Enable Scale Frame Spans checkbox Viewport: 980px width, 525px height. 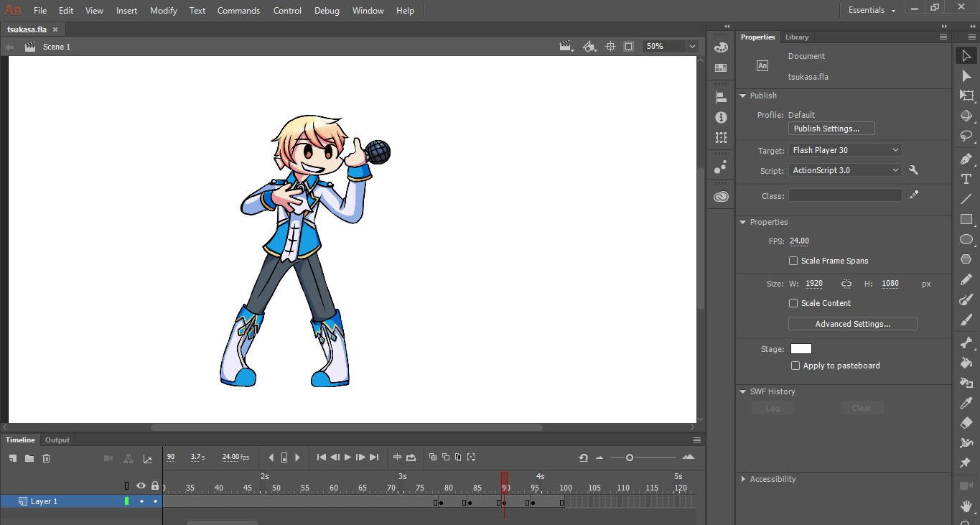(793, 261)
